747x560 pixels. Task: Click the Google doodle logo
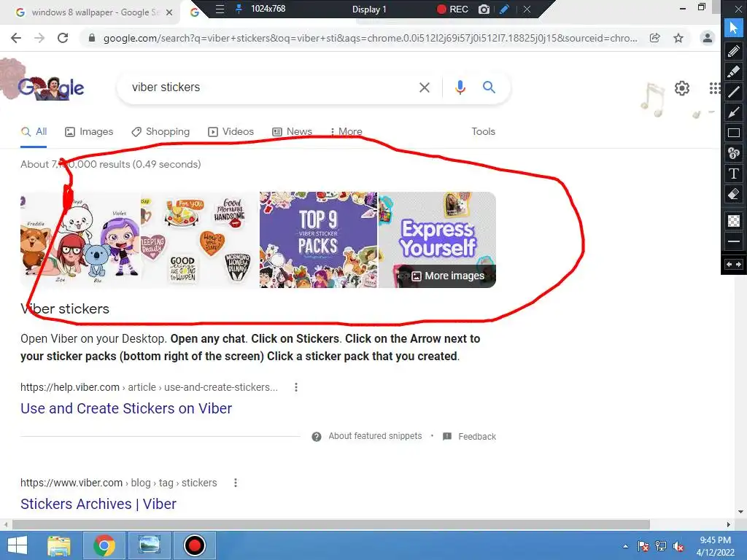(51, 87)
